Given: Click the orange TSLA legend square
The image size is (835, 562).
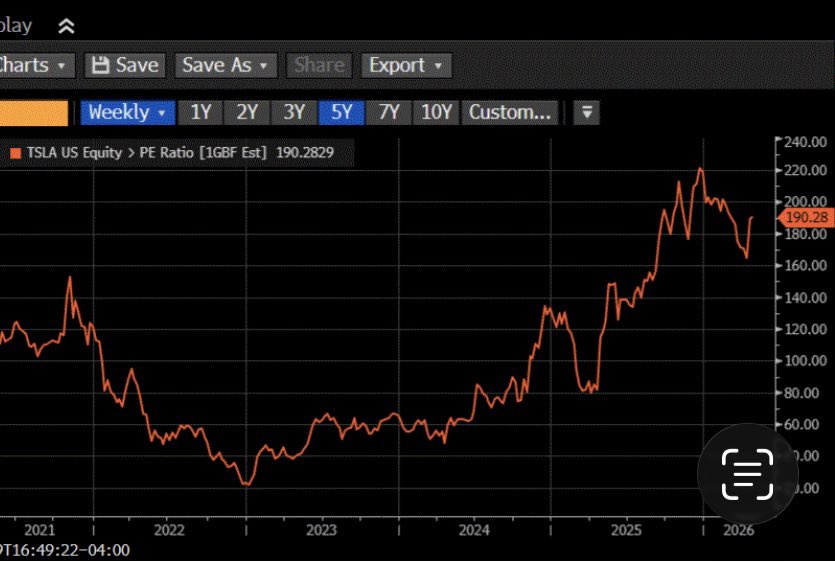Looking at the screenshot, I should (x=15, y=154).
